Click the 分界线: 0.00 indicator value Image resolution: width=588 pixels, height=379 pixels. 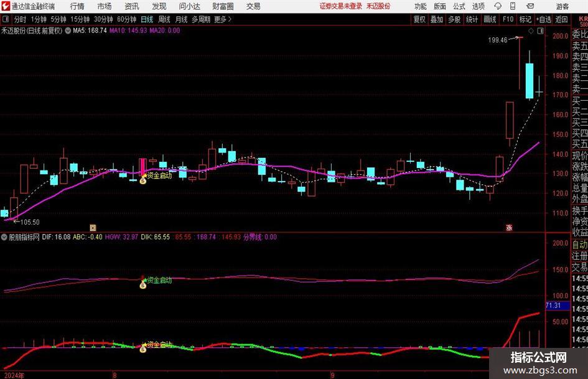click(x=260, y=237)
